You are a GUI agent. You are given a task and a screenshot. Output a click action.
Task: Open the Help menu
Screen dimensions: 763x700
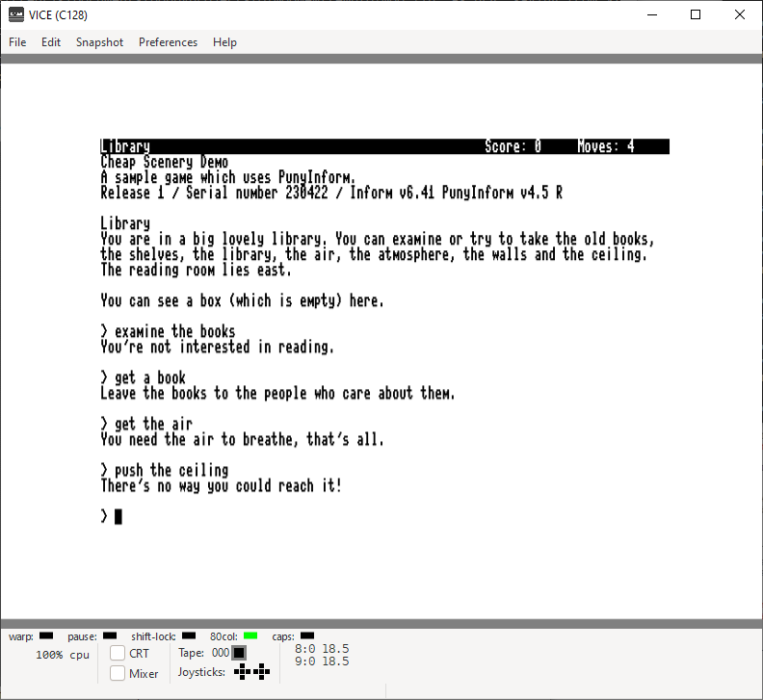pyautogui.click(x=224, y=42)
